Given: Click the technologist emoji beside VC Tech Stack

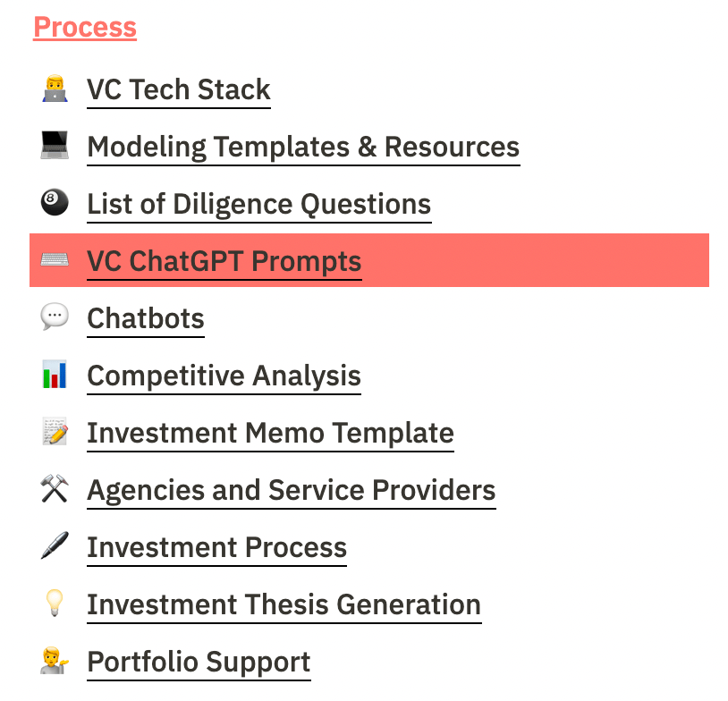Looking at the screenshot, I should coord(55,89).
